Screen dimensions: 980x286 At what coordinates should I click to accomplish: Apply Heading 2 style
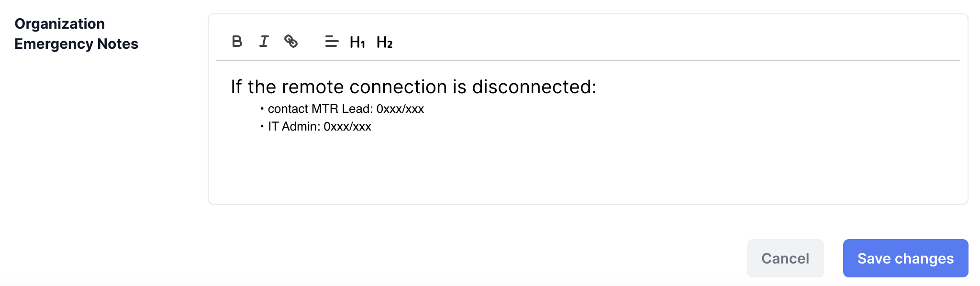coord(384,42)
